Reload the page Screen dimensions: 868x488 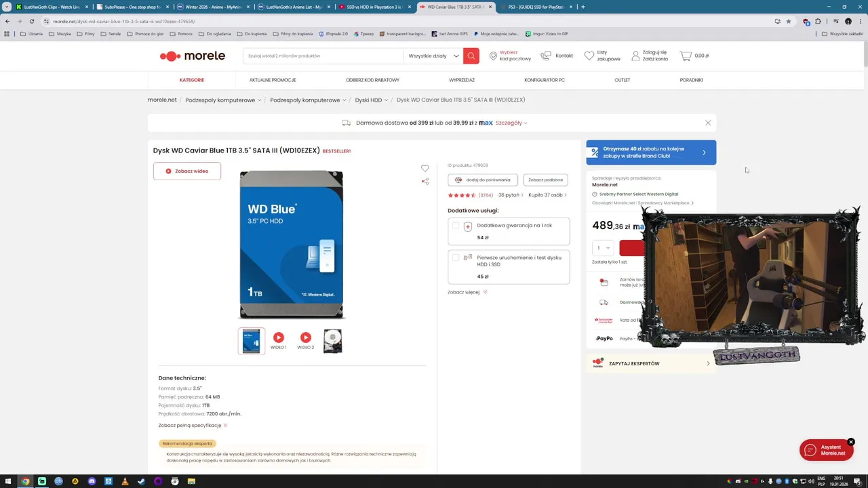tap(32, 21)
